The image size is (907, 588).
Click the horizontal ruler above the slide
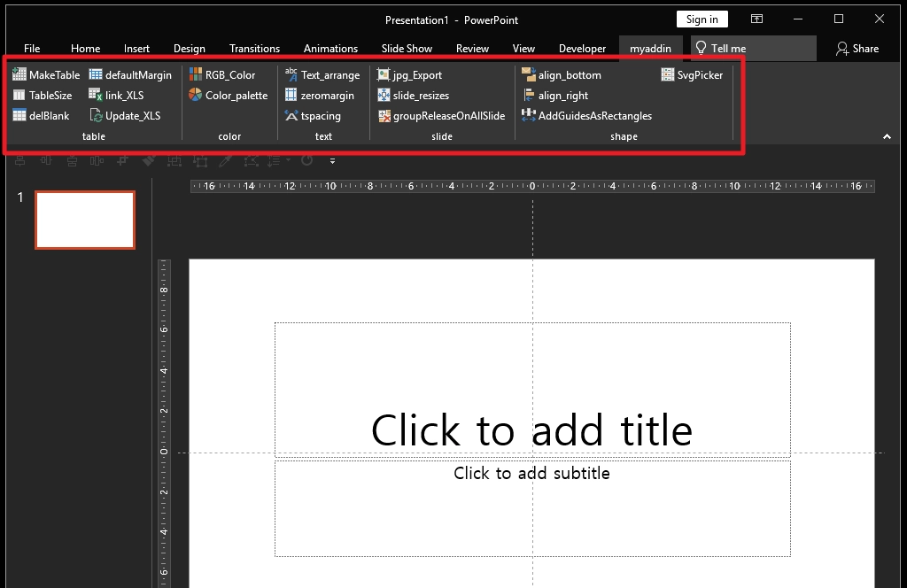click(532, 186)
